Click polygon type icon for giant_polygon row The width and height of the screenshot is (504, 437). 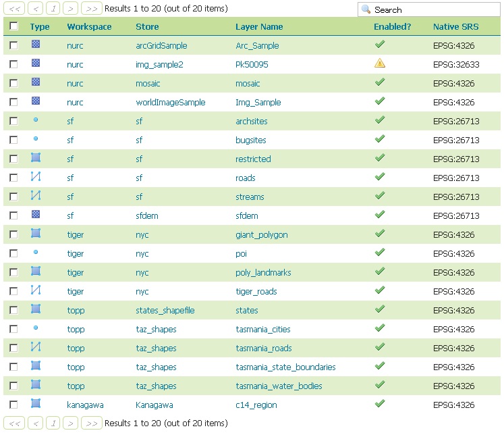36,234
